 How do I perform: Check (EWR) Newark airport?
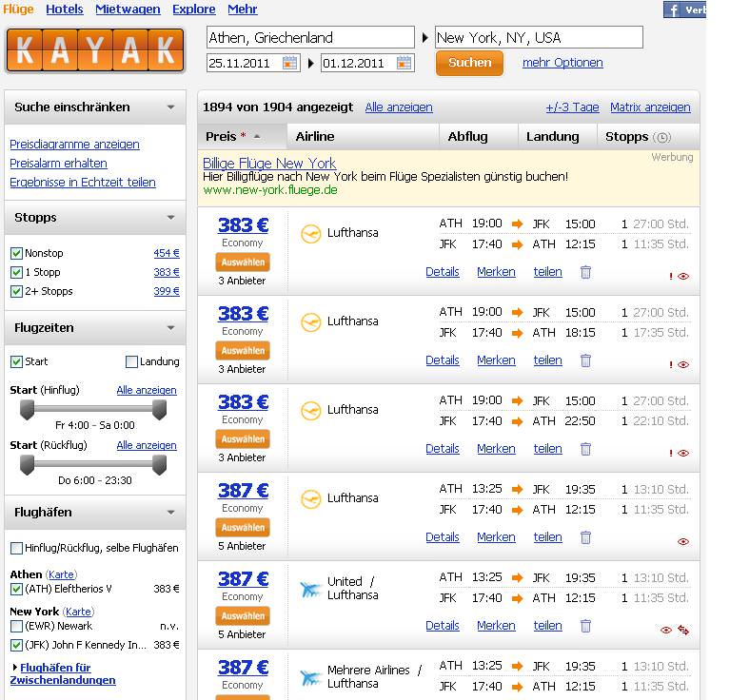coord(16,627)
